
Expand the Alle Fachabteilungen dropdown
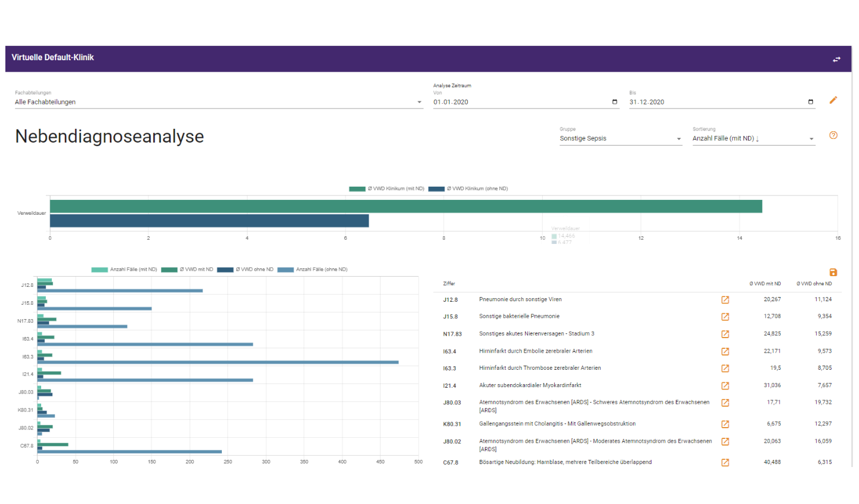click(218, 102)
